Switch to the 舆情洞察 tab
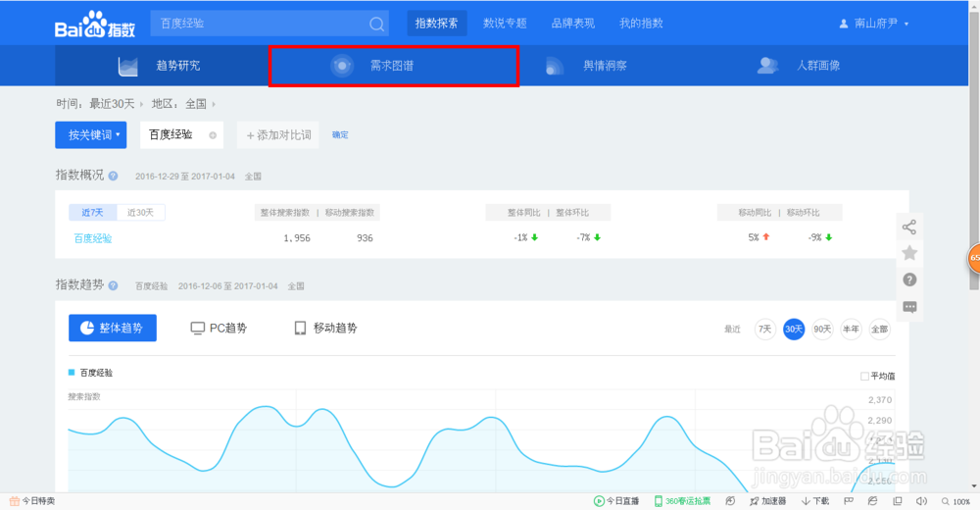980x510 pixels. 586,65
